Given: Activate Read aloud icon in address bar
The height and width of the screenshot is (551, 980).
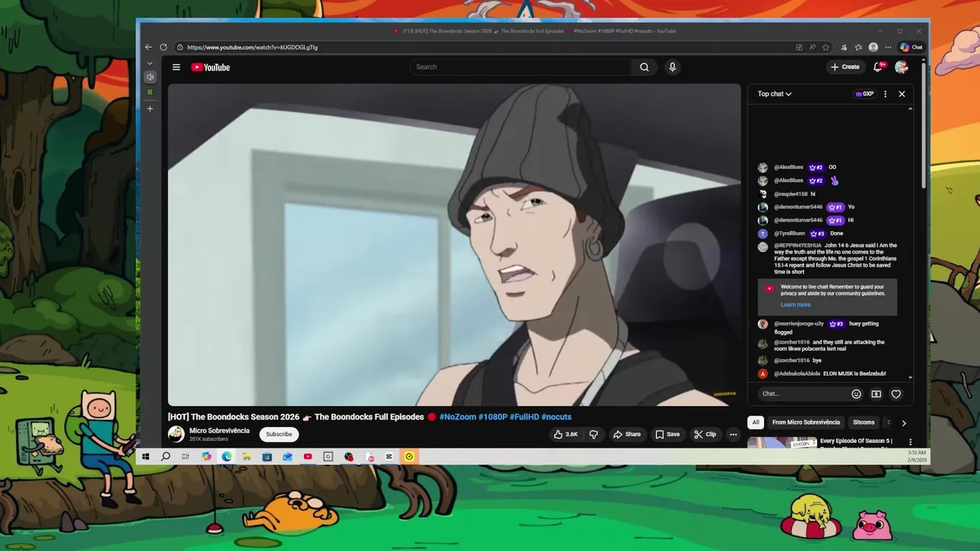Looking at the screenshot, I should coord(812,47).
